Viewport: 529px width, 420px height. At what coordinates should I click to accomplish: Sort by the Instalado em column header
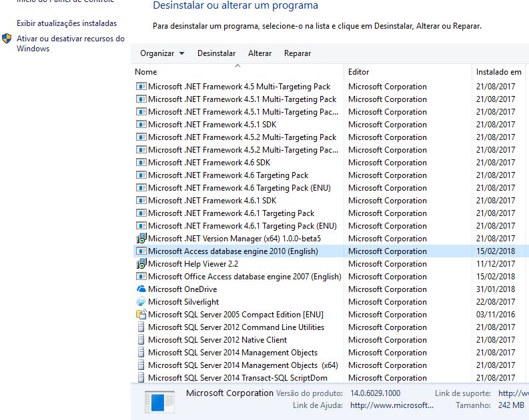498,72
